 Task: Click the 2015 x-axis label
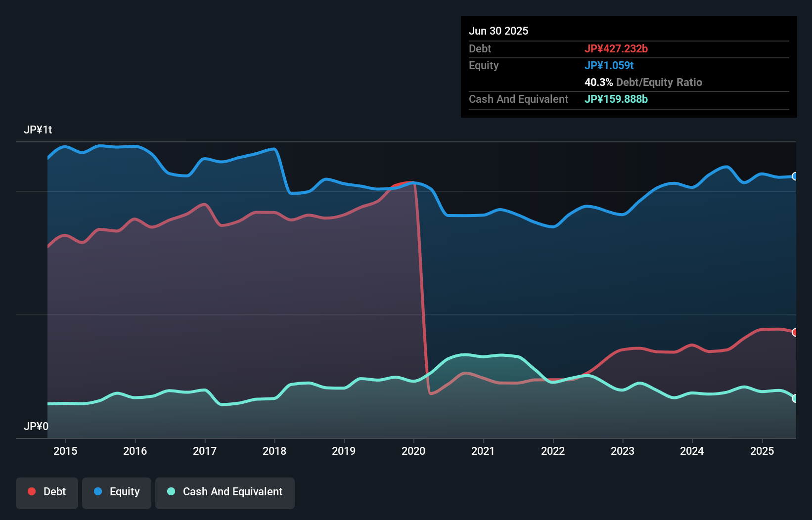(65, 451)
